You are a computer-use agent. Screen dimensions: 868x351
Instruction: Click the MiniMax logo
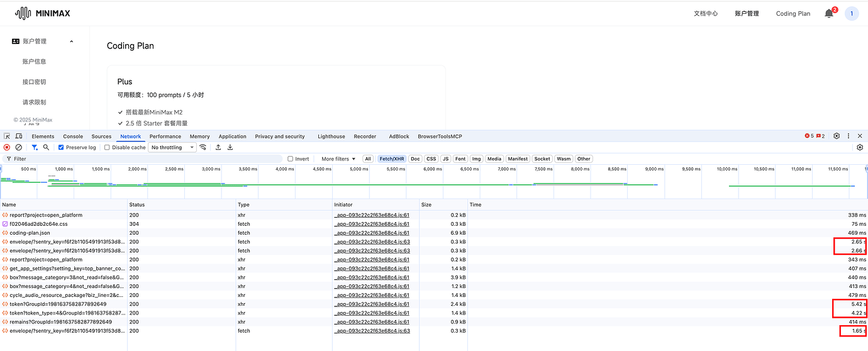tap(42, 13)
